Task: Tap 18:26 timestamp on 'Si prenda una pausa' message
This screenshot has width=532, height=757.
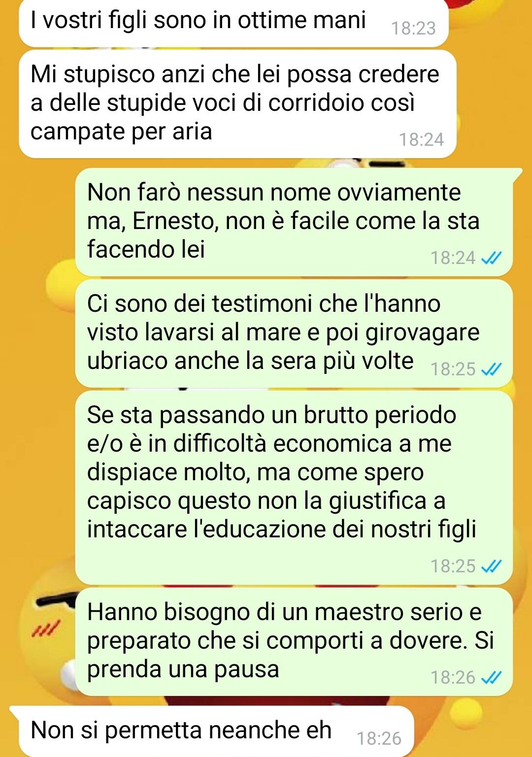Action: [453, 677]
